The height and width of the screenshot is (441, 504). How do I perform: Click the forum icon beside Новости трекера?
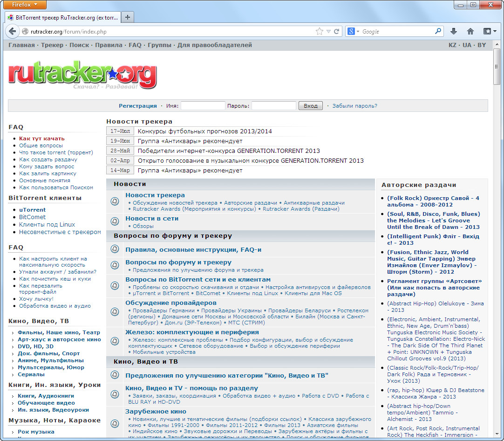[115, 201]
